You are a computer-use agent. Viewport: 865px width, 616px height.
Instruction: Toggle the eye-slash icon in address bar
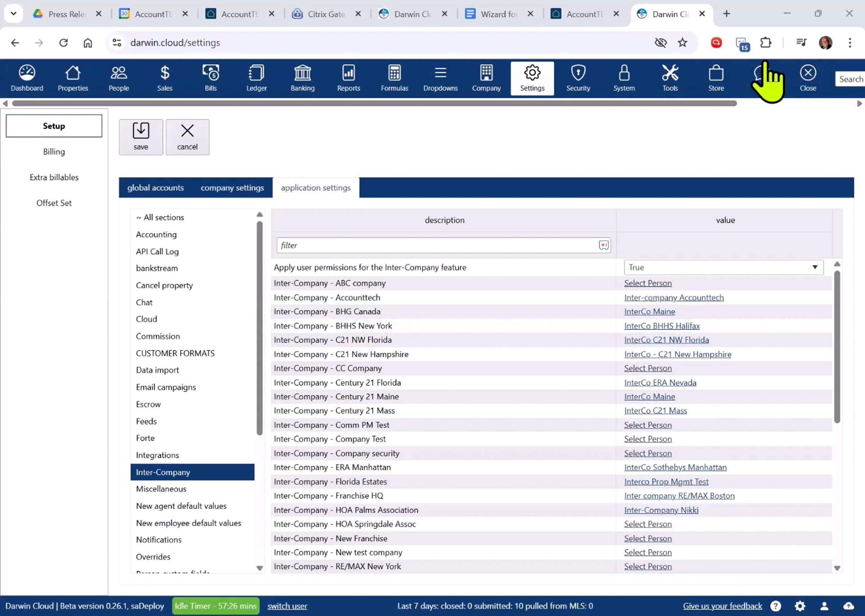[x=661, y=43]
